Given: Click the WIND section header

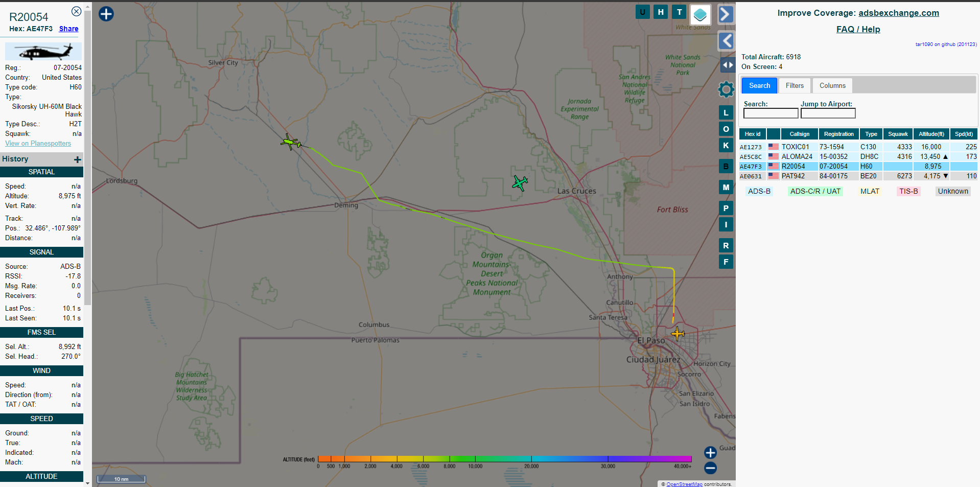Looking at the screenshot, I should [x=41, y=371].
